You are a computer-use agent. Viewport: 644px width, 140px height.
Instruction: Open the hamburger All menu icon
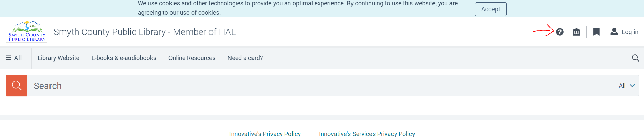point(8,58)
